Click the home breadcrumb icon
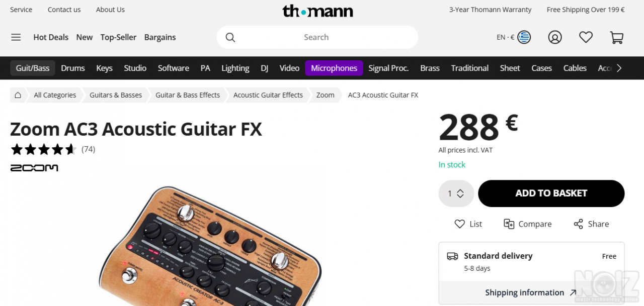The width and height of the screenshot is (644, 306). [x=18, y=95]
